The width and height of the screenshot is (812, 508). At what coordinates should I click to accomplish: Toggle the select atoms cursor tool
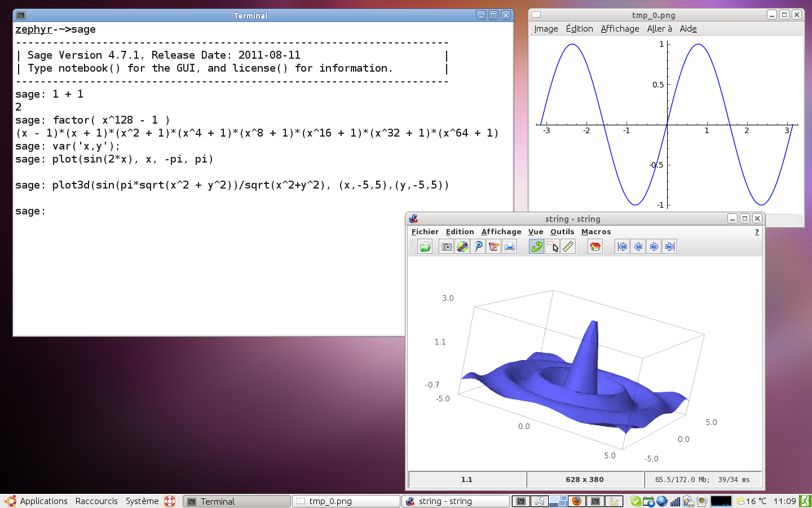[553, 247]
